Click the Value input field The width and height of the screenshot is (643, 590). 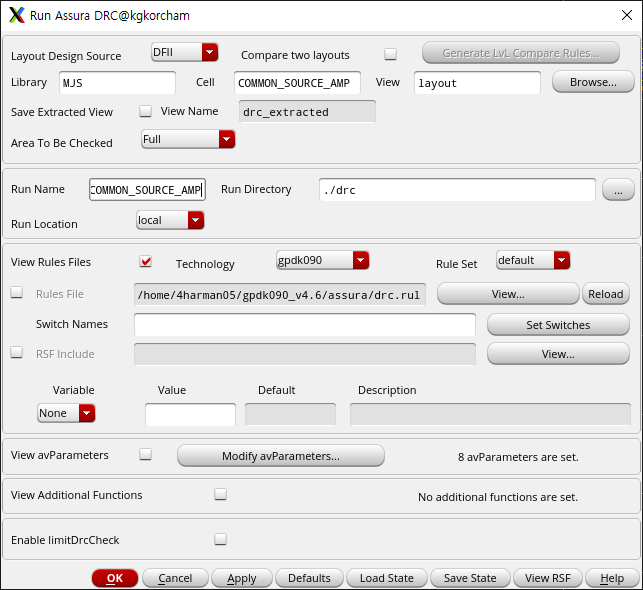[190, 414]
